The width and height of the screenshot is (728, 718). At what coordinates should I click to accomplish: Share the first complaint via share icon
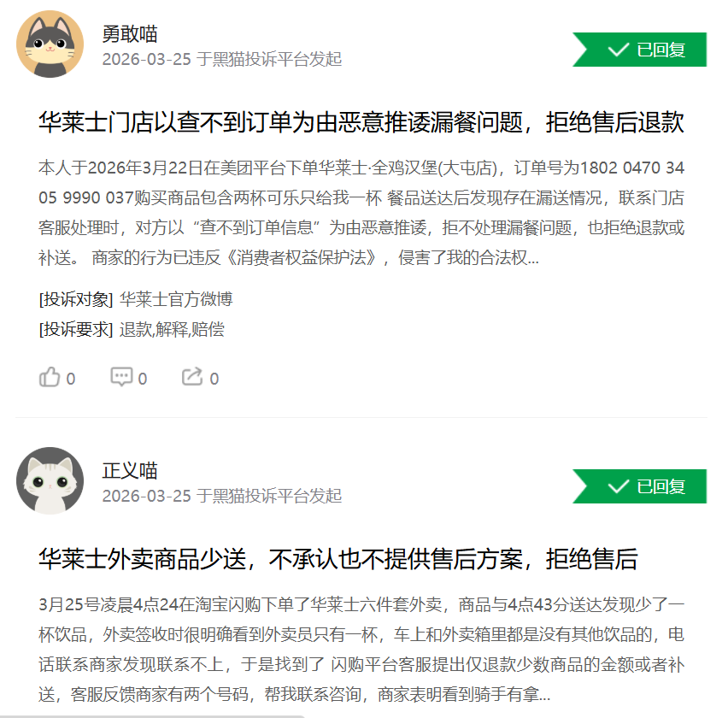pyautogui.click(x=192, y=377)
